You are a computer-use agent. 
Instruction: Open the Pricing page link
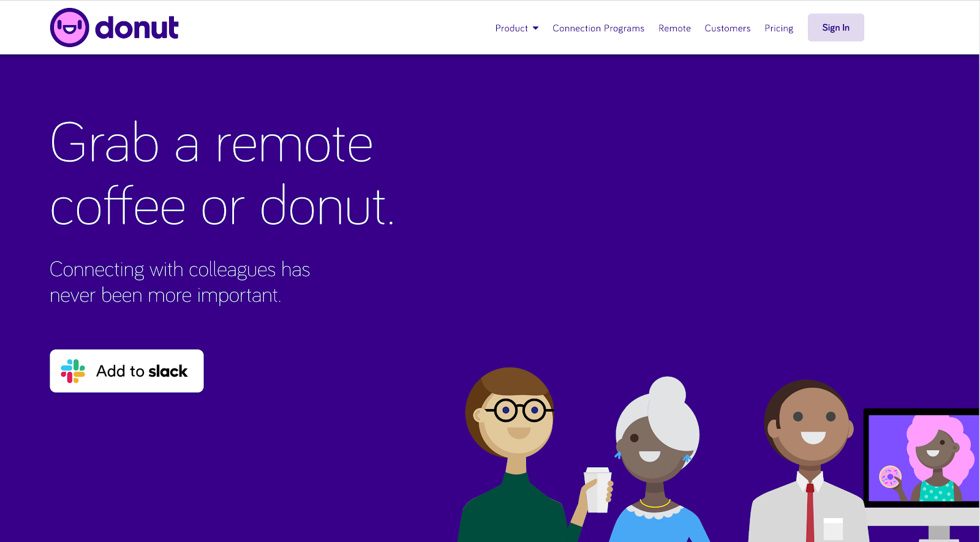[778, 28]
